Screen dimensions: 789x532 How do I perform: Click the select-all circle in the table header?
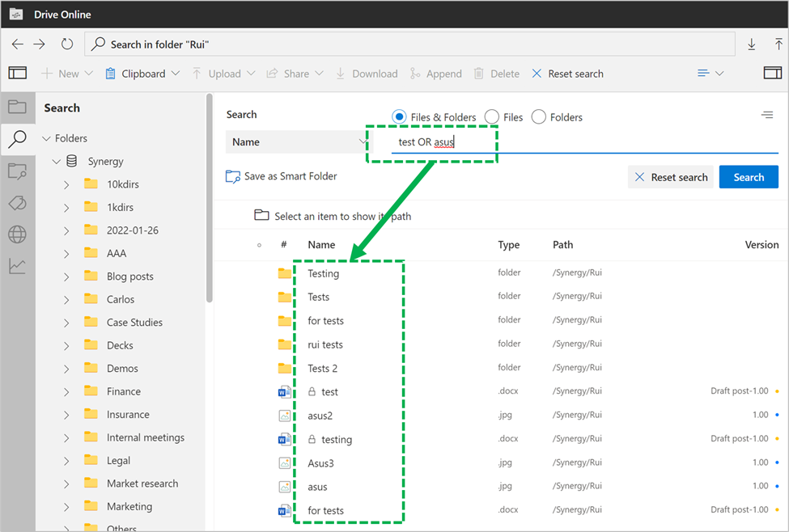259,245
